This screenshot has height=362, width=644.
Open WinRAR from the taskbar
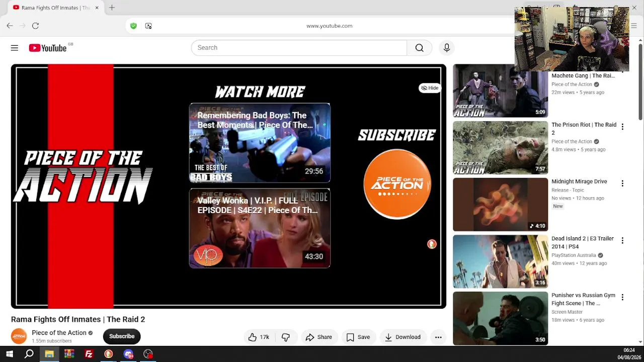coord(69,354)
